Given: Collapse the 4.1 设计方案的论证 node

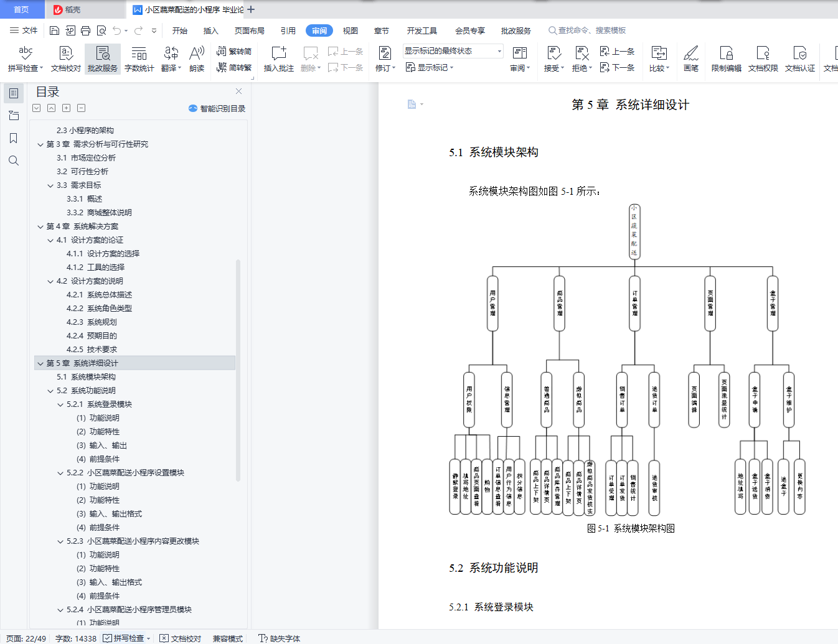Looking at the screenshot, I should pyautogui.click(x=50, y=240).
